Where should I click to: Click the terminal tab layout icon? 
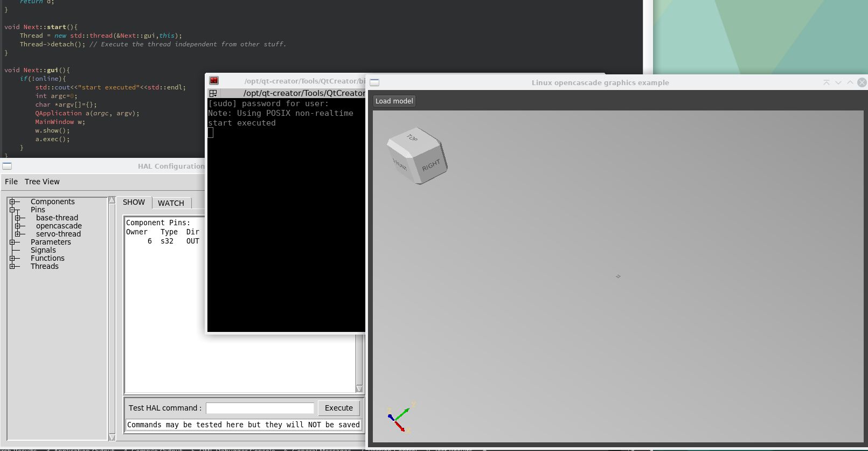(213, 93)
